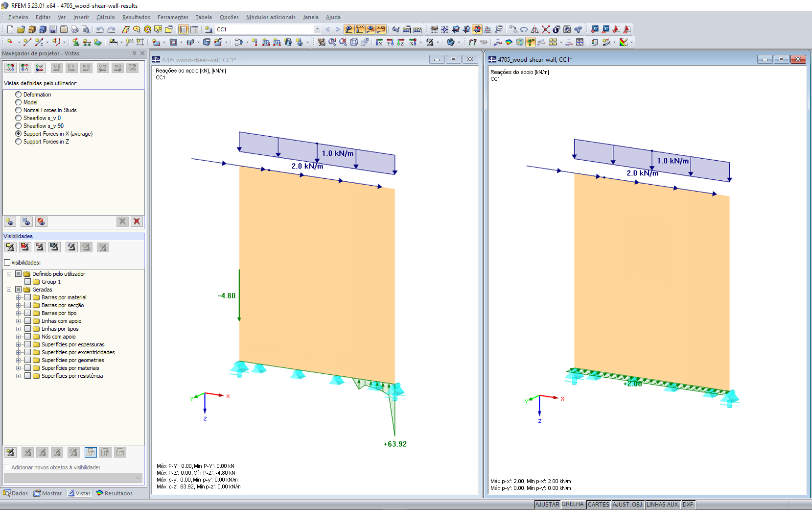Show view in X direction toolbar icon
This screenshot has height=510, width=812.
click(379, 42)
